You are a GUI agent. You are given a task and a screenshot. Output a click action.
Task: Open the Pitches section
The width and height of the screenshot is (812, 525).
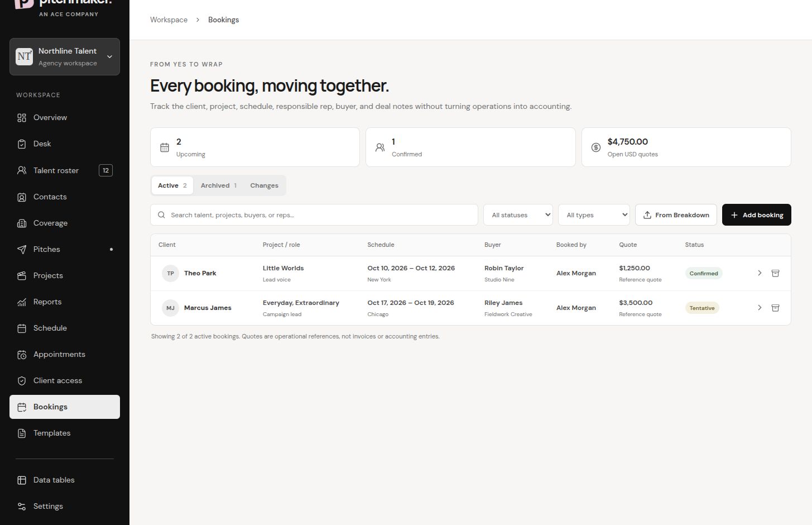[x=65, y=250]
